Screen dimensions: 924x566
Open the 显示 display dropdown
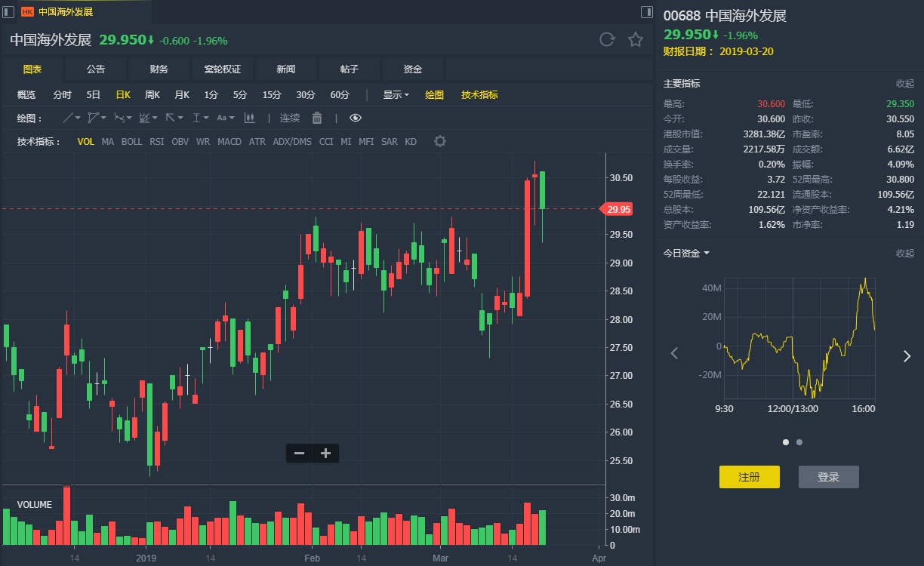pyautogui.click(x=396, y=95)
